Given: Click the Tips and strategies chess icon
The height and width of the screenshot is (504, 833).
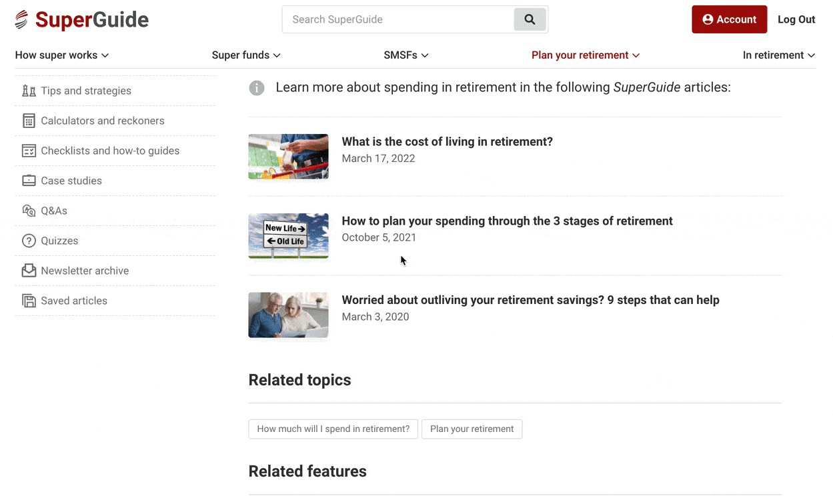Looking at the screenshot, I should [29, 91].
